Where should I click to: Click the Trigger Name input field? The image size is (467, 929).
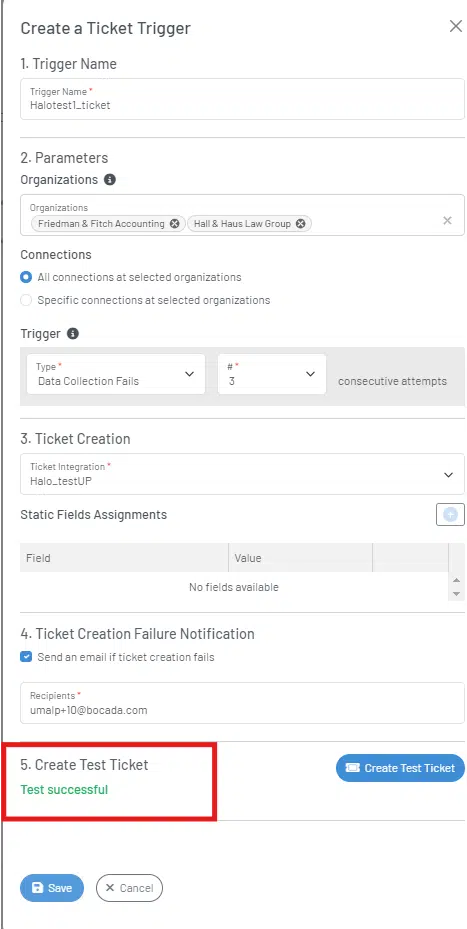[242, 99]
